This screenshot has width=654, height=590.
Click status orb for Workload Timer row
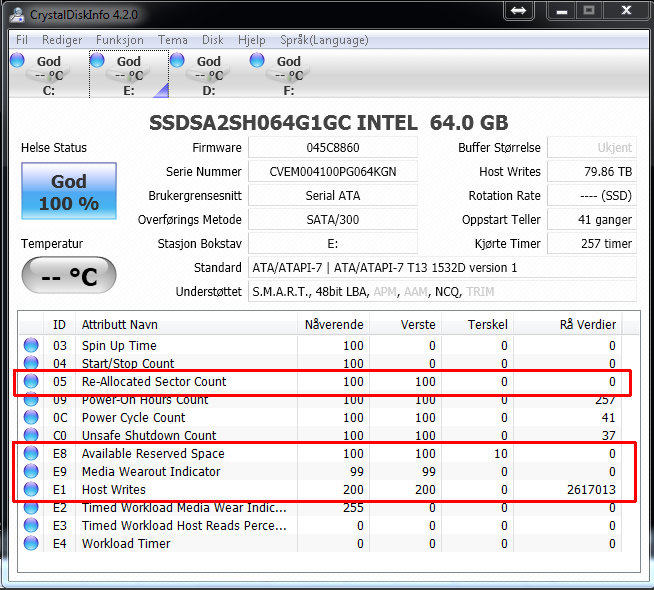click(x=31, y=543)
